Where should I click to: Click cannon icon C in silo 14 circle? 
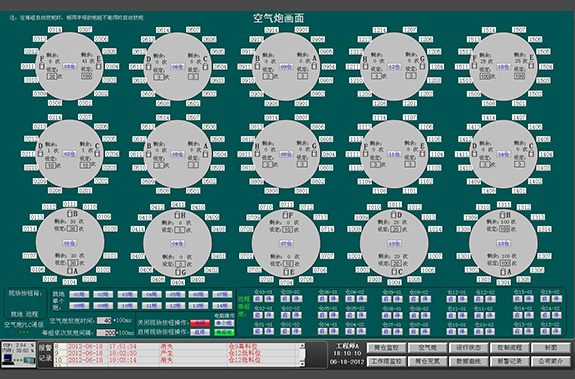[x=531, y=153]
